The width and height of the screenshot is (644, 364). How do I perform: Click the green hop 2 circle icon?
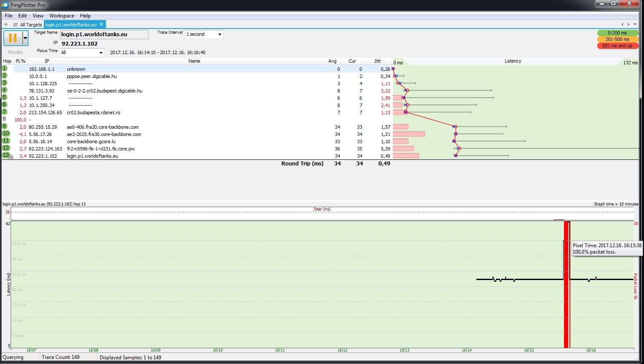5,75
